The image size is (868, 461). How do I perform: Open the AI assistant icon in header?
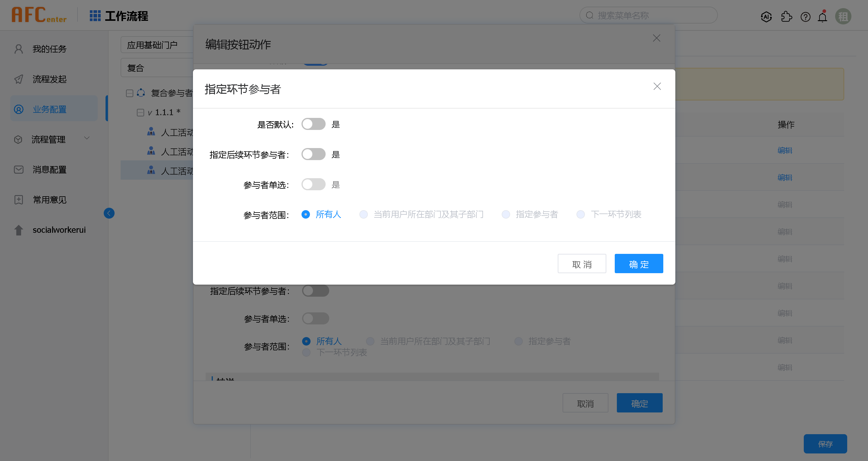[x=766, y=17]
